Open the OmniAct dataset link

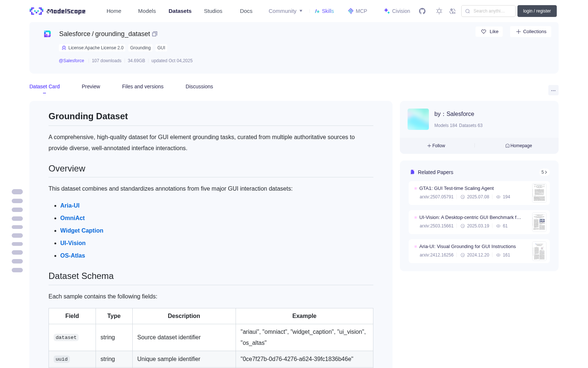72,218
